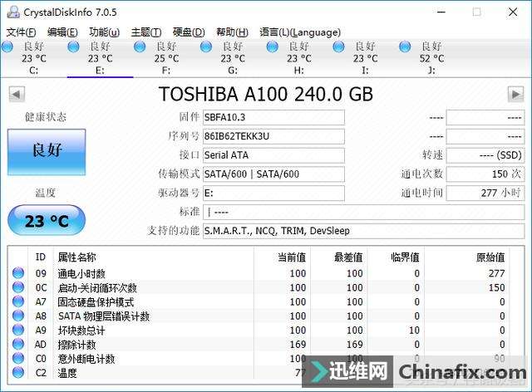This screenshot has width=532, height=392.
Task: Click the CrystalDiskInfo app icon in title bar
Action: 13,12
